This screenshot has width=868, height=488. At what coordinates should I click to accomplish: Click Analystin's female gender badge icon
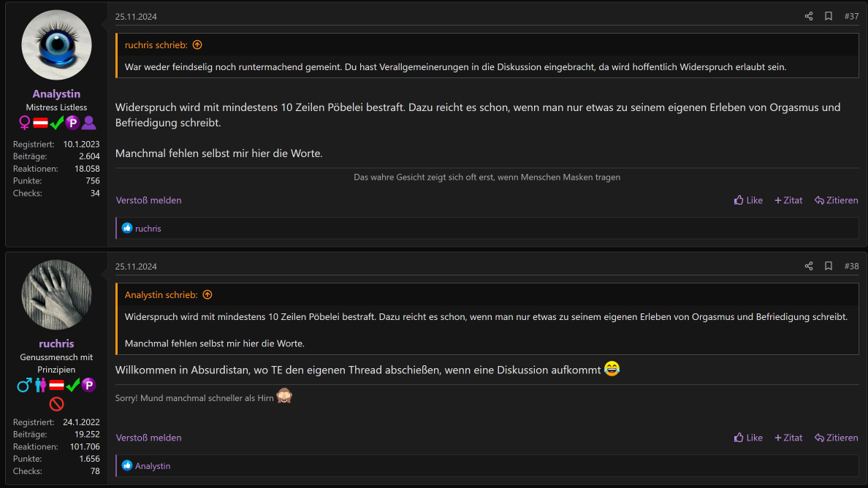click(24, 123)
